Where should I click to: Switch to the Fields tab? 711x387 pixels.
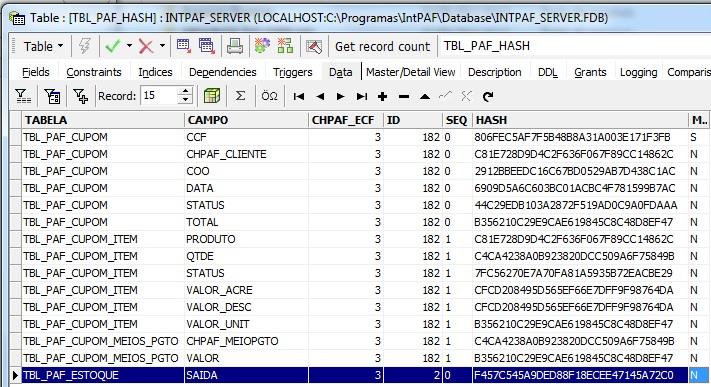[35, 72]
